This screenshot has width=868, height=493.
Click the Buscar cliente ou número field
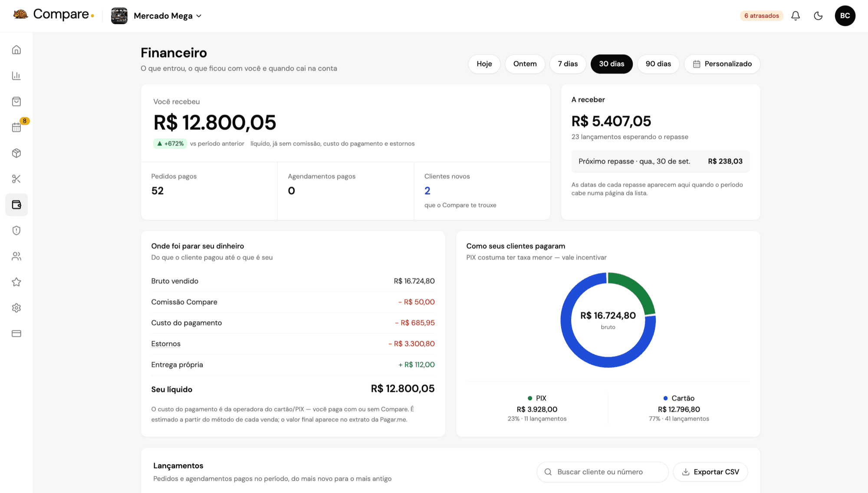point(602,472)
